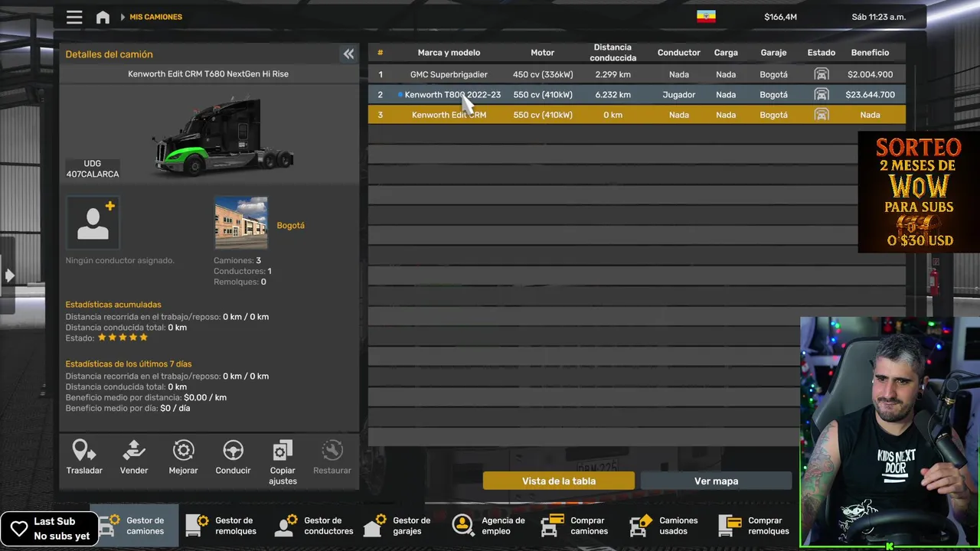Click the Sorteo WoW giveaway banner
This screenshot has width=980, height=551.
pos(919,192)
